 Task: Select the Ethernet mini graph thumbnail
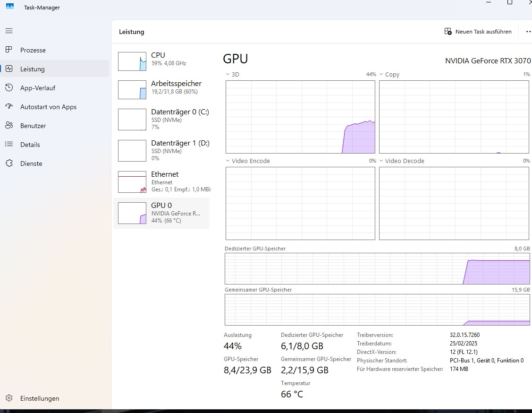coord(132,182)
